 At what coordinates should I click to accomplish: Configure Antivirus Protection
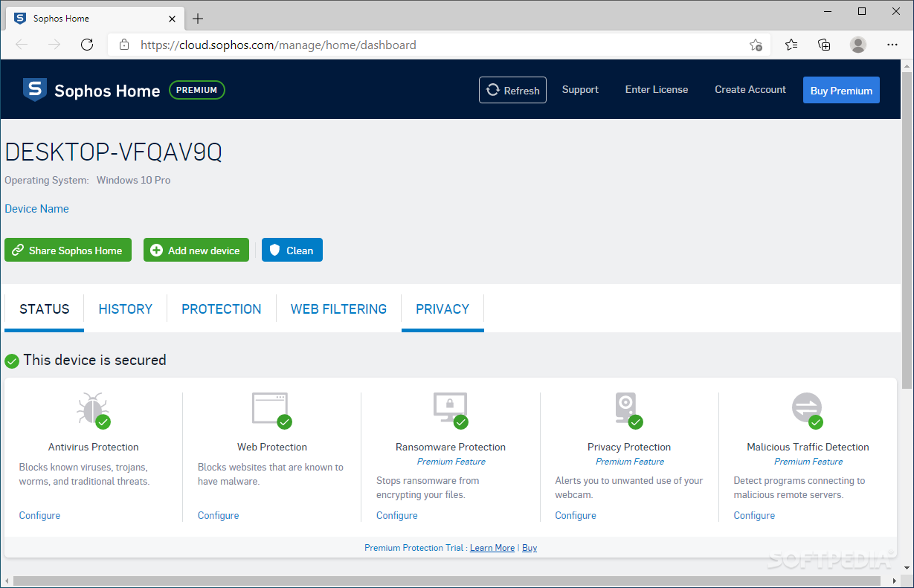coord(39,515)
